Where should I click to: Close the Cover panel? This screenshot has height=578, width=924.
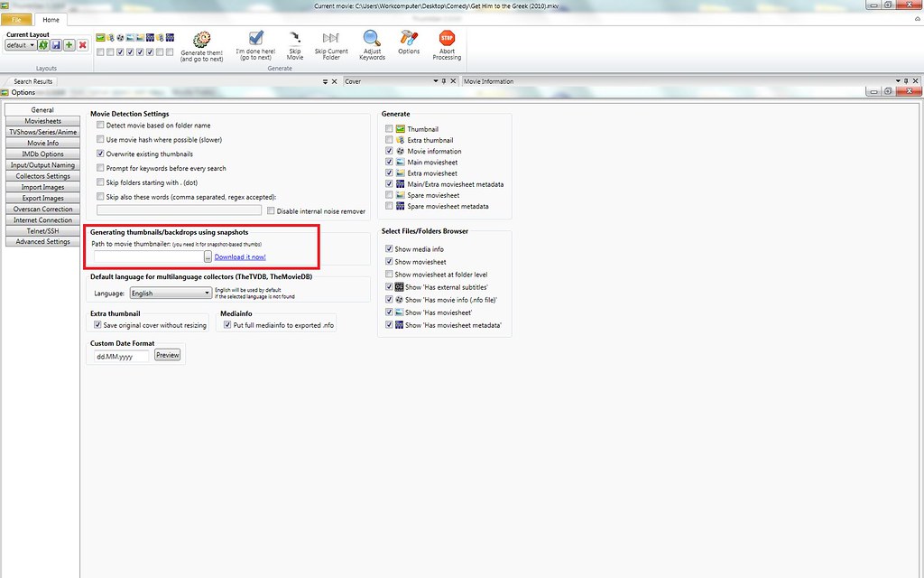click(453, 81)
